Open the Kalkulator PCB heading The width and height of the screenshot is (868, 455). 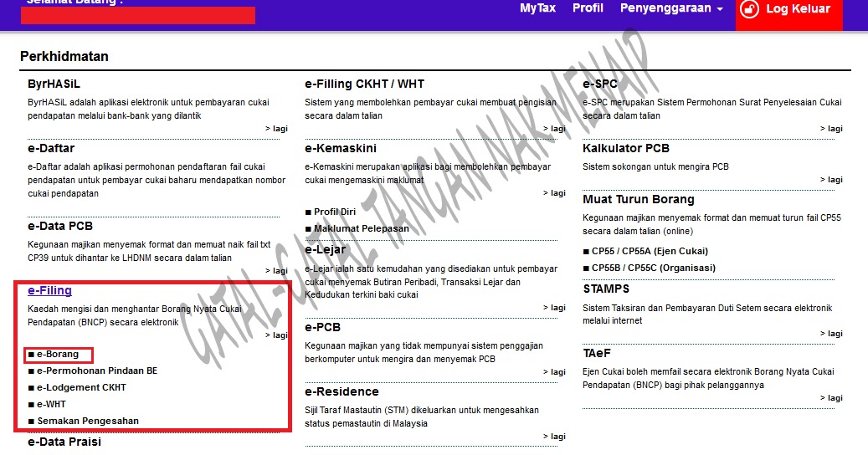[626, 148]
